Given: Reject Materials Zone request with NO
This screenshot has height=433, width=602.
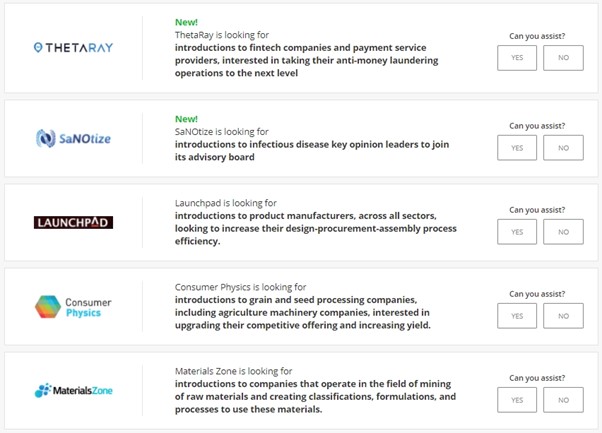Looking at the screenshot, I should click(x=563, y=400).
